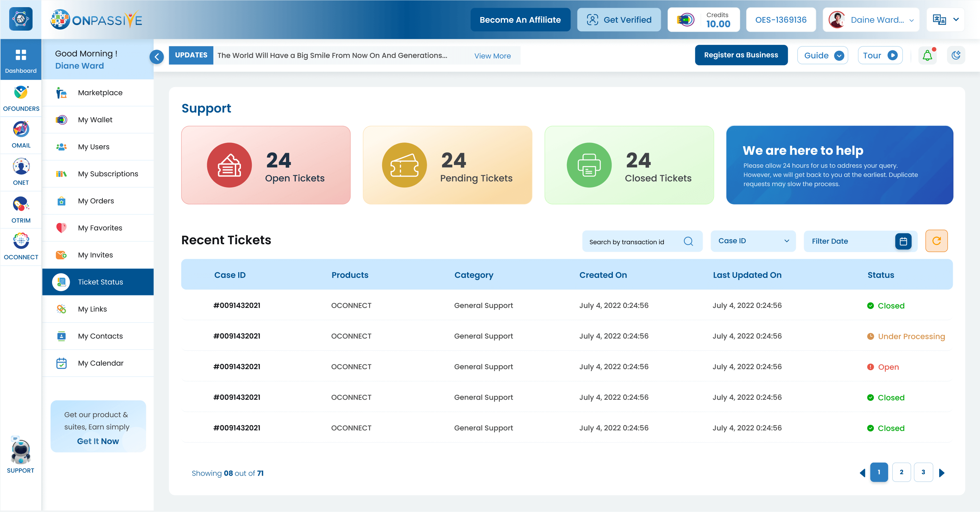
Task: Click the Last Updated On column header
Action: click(x=747, y=275)
